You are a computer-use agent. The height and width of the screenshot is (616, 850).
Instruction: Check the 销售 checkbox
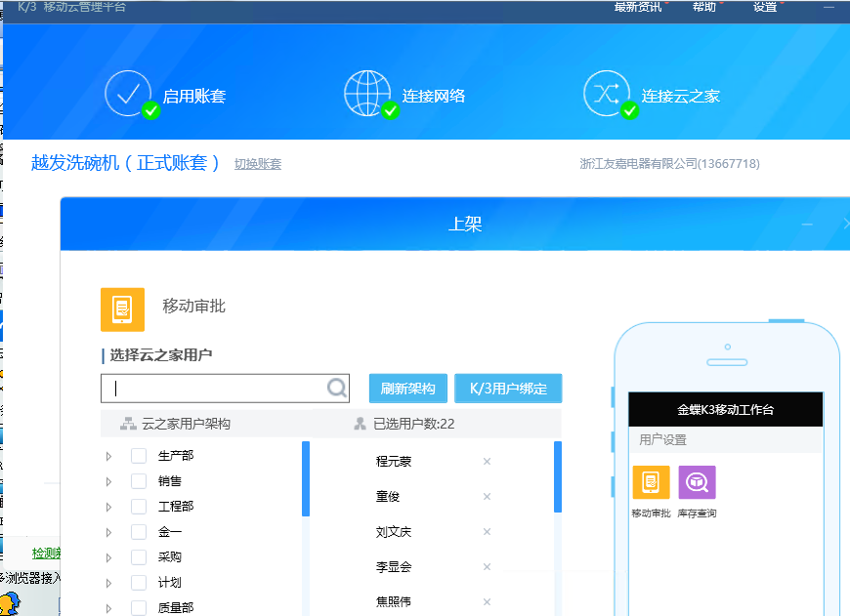click(139, 481)
